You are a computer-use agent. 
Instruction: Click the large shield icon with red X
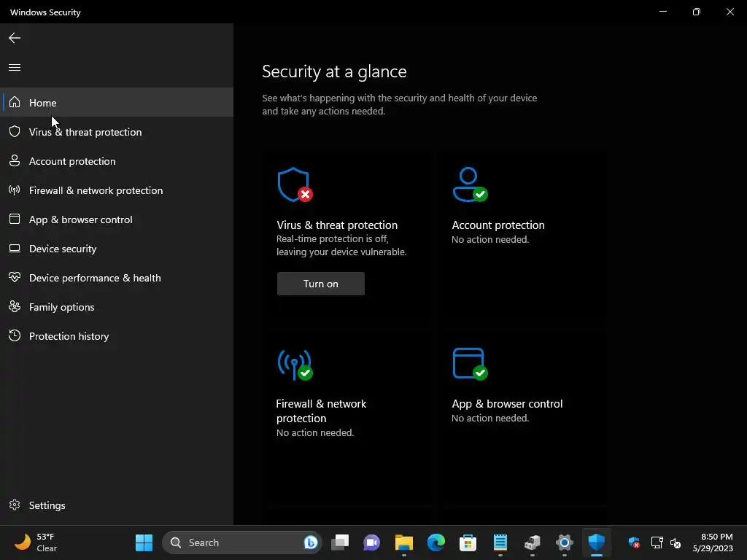pos(295,184)
